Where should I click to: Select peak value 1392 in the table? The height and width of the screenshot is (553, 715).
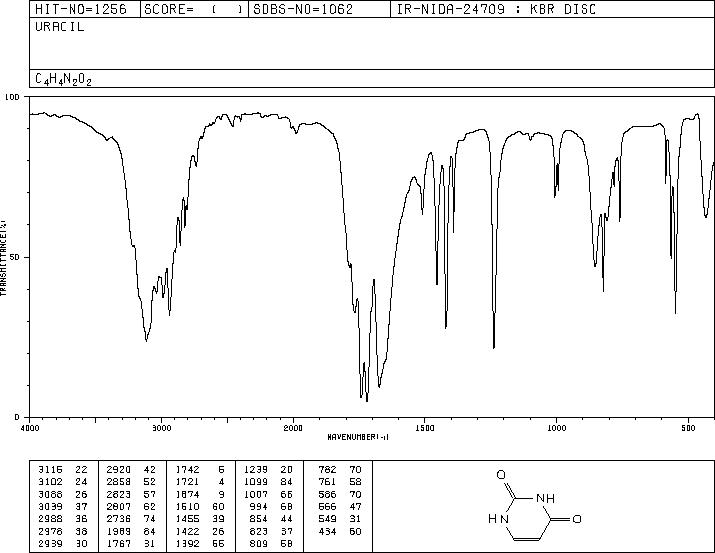pyautogui.click(x=187, y=544)
